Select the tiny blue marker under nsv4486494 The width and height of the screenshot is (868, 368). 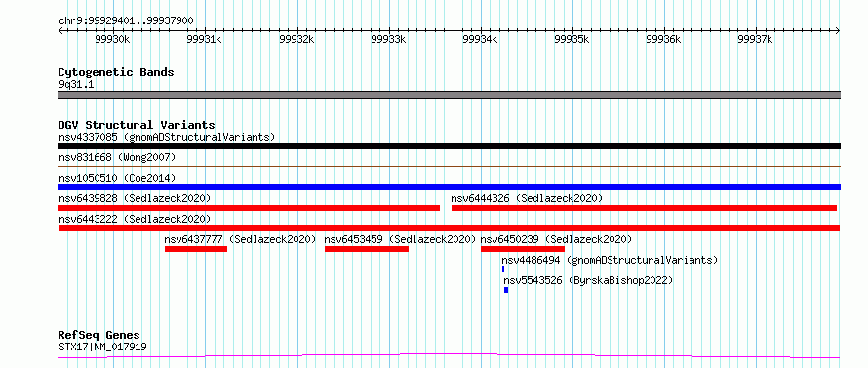503,269
